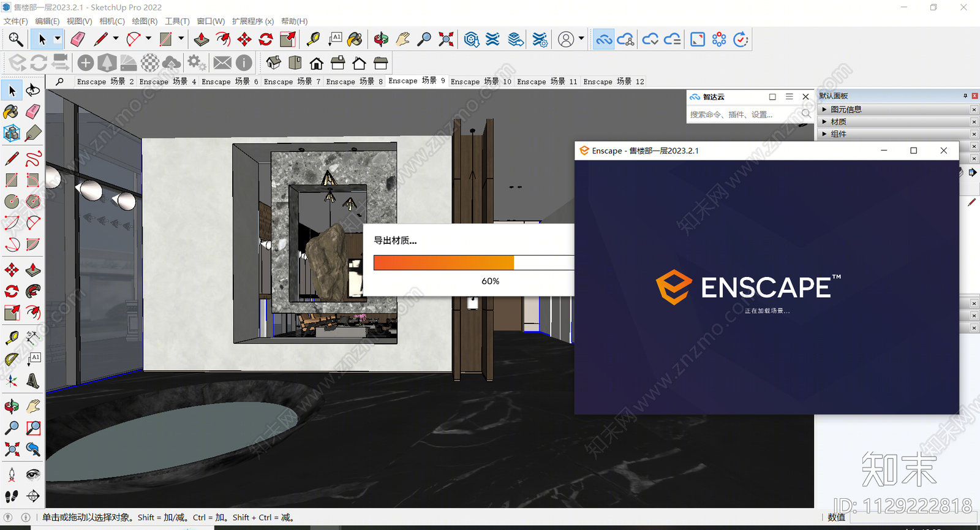980x530 pixels.
Task: Click the Enscape create object plus icon
Action: coord(86,62)
